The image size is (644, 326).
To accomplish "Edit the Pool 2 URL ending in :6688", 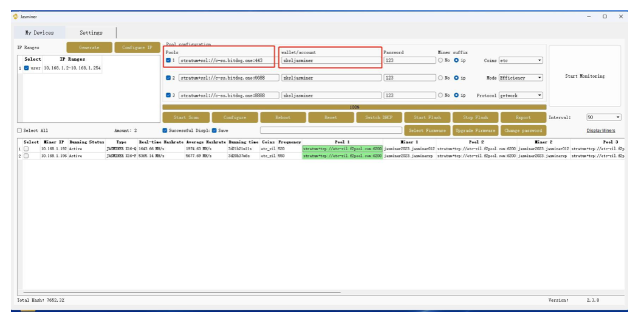I will [x=229, y=78].
